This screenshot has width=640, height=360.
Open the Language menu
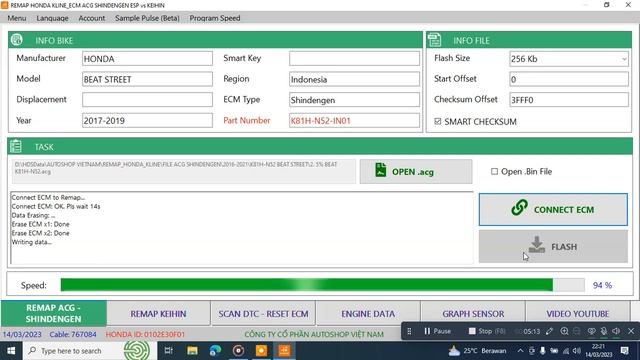click(x=52, y=18)
